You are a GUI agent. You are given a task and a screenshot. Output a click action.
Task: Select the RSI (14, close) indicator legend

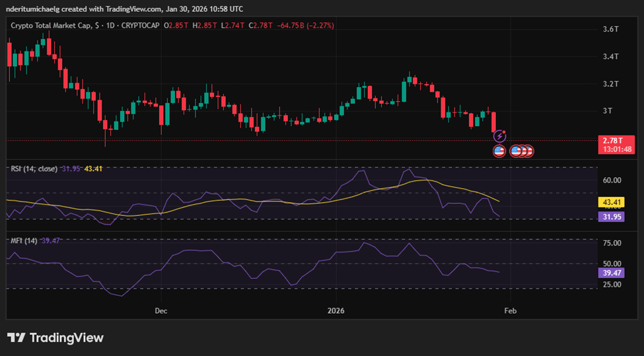point(34,169)
